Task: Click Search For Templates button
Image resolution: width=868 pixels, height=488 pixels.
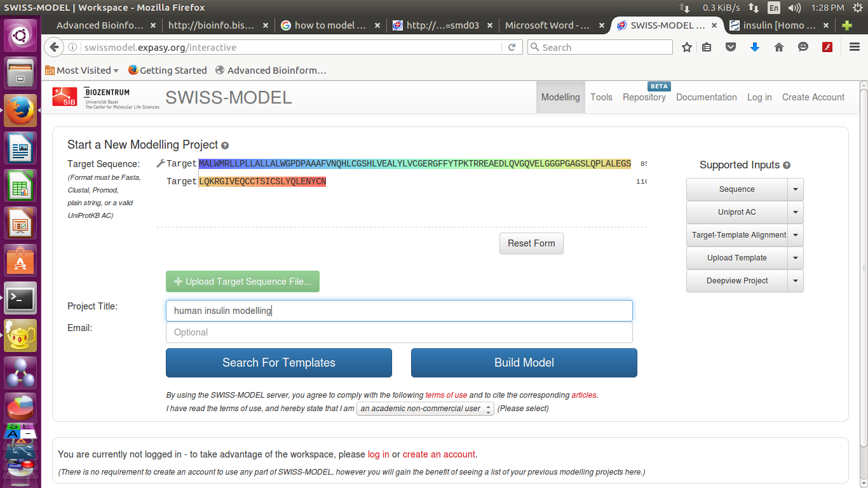Action: 279,363
